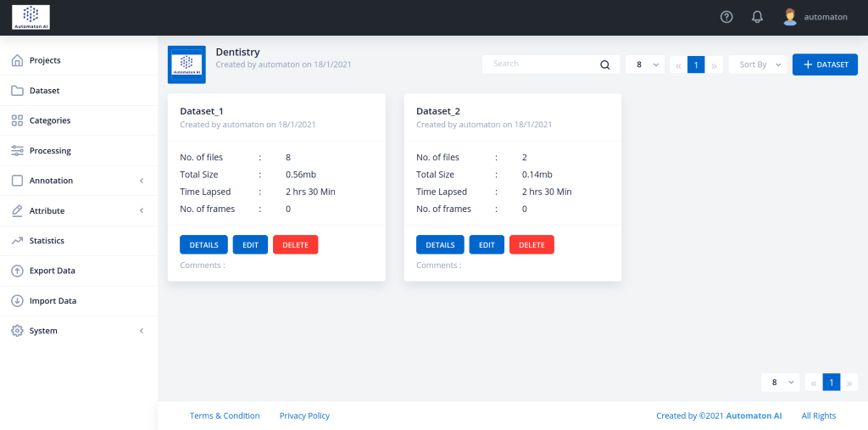Open notifications bell icon

click(x=757, y=17)
